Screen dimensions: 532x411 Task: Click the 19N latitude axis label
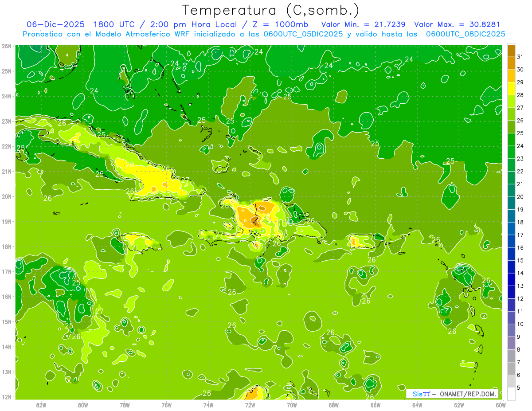pos(7,222)
